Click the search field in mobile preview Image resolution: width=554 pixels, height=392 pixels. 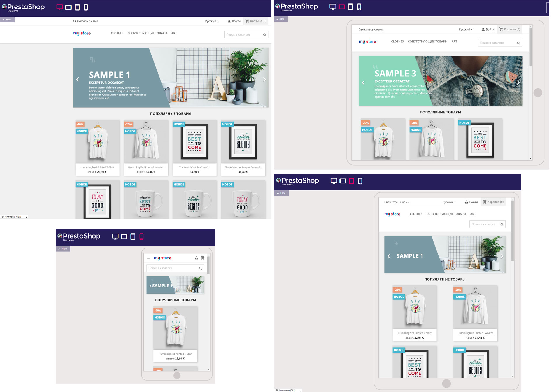[172, 268]
